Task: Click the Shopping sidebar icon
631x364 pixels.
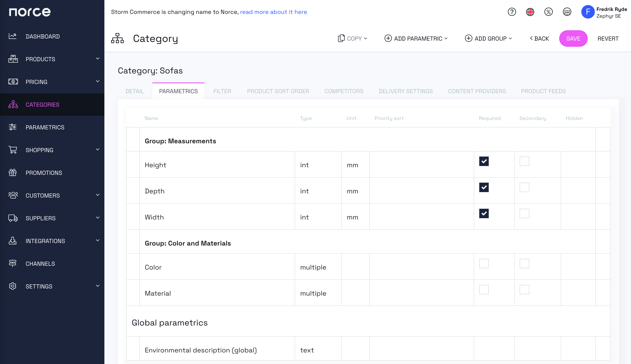Action: [x=13, y=150]
